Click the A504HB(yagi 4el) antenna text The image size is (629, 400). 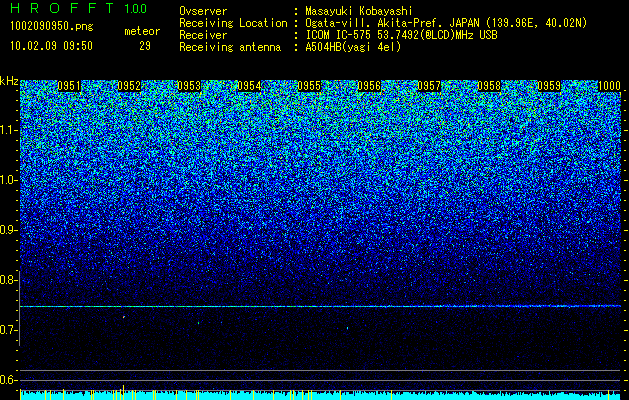tap(353, 47)
